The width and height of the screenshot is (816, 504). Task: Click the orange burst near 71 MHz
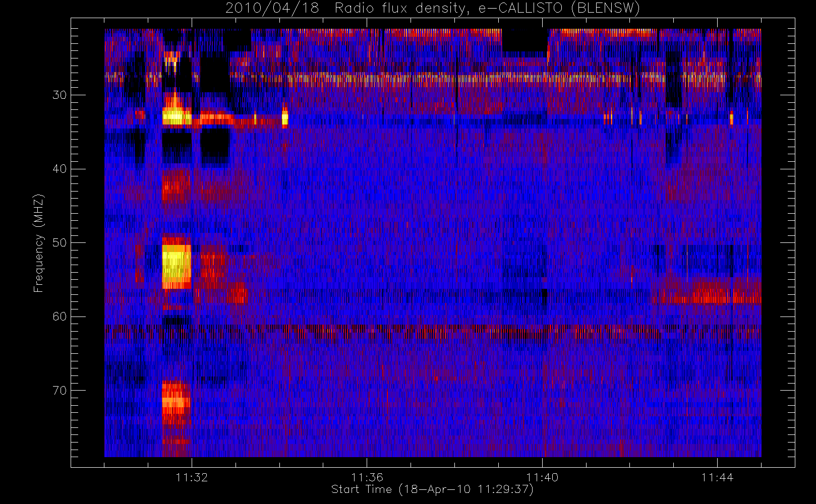[176, 402]
